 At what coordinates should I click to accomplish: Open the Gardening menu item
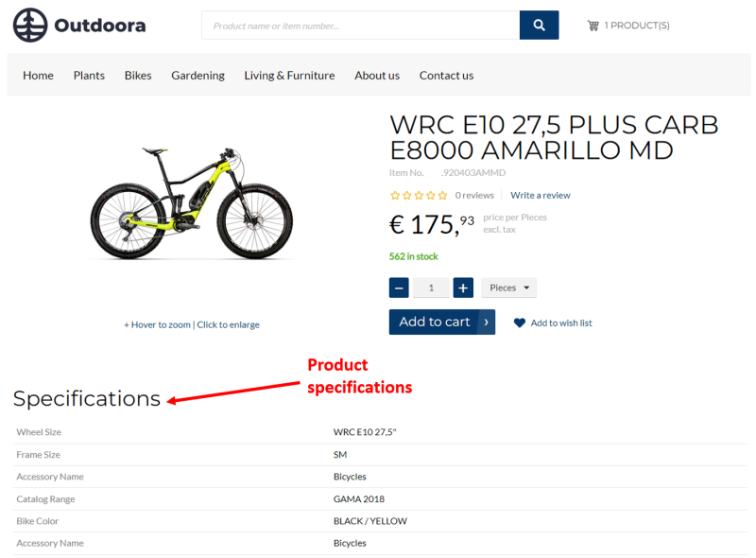198,76
